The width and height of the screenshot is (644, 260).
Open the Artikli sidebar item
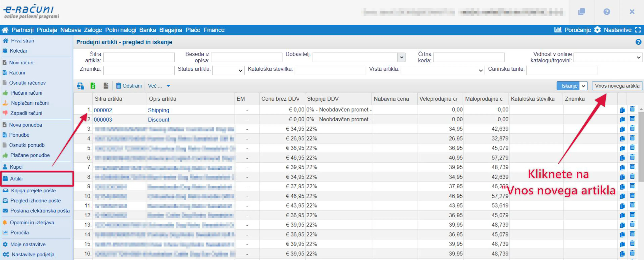pos(16,178)
